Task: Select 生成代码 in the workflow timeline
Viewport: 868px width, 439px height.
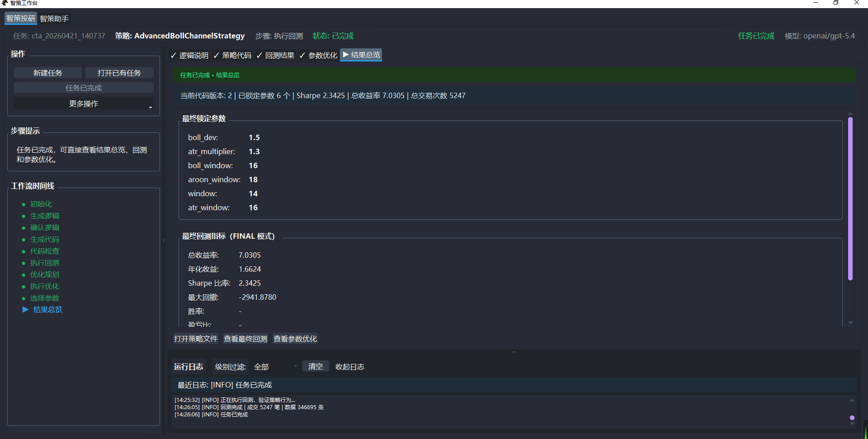Action: (45, 239)
